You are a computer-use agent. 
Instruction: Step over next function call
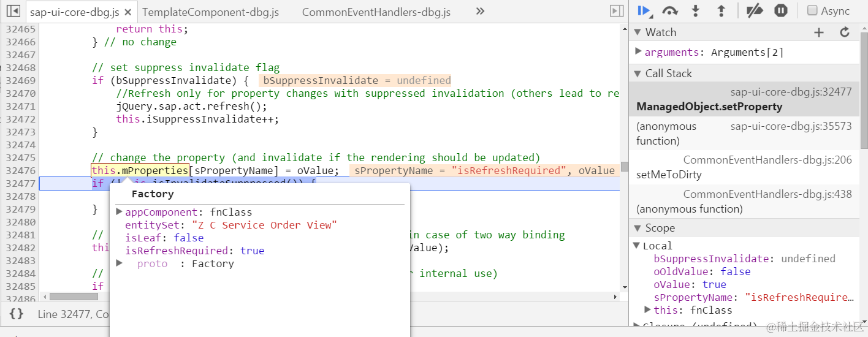pyautogui.click(x=670, y=10)
